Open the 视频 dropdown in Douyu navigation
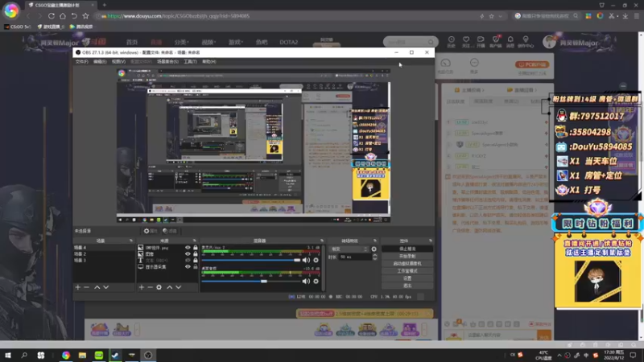This screenshot has width=644, height=362. point(208,43)
